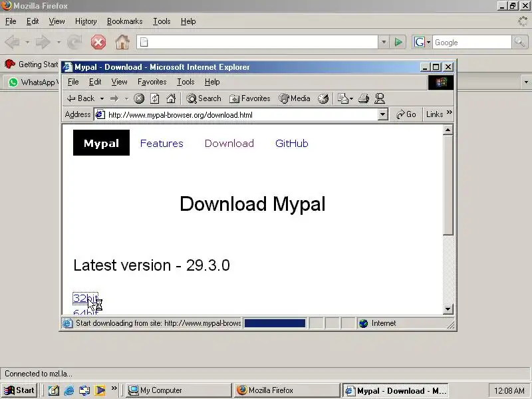This screenshot has width=532, height=399.
Task: Click the Features link on Mypal page
Action: 162,143
